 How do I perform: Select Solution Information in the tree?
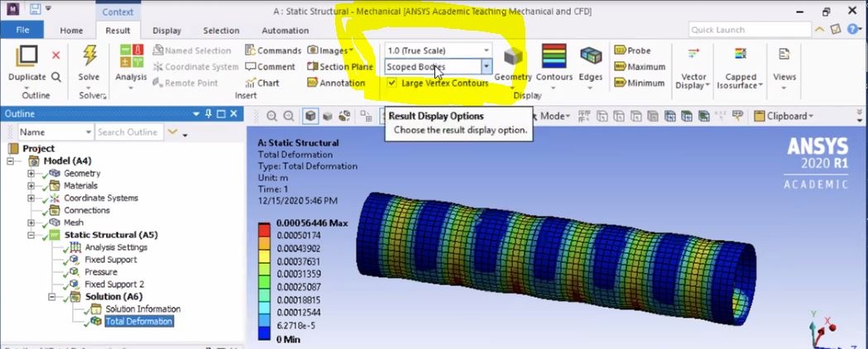pos(143,309)
